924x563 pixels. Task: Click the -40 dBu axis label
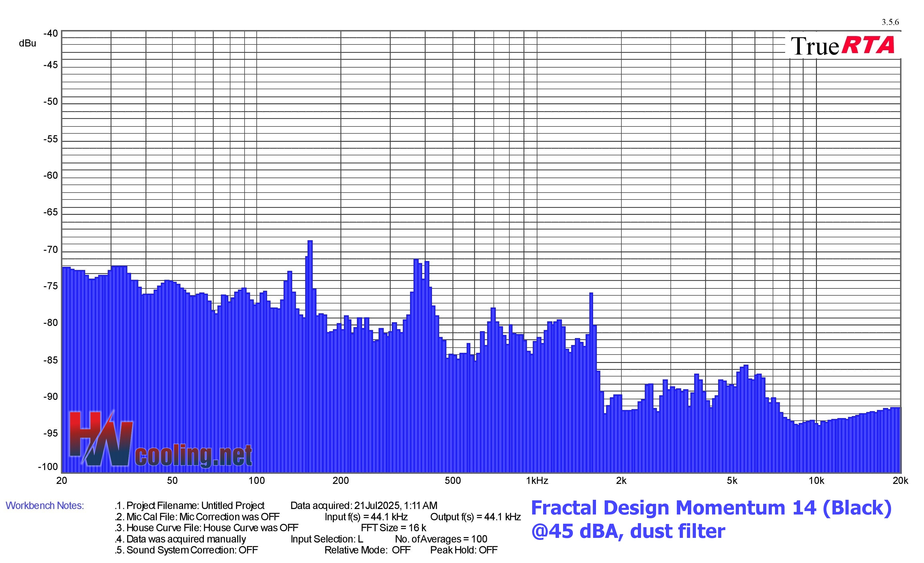pyautogui.click(x=51, y=33)
